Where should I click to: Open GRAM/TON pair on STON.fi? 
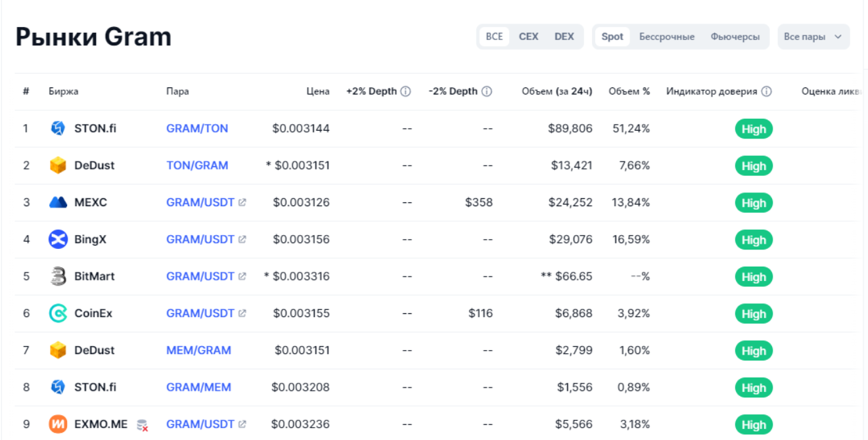[x=197, y=129]
